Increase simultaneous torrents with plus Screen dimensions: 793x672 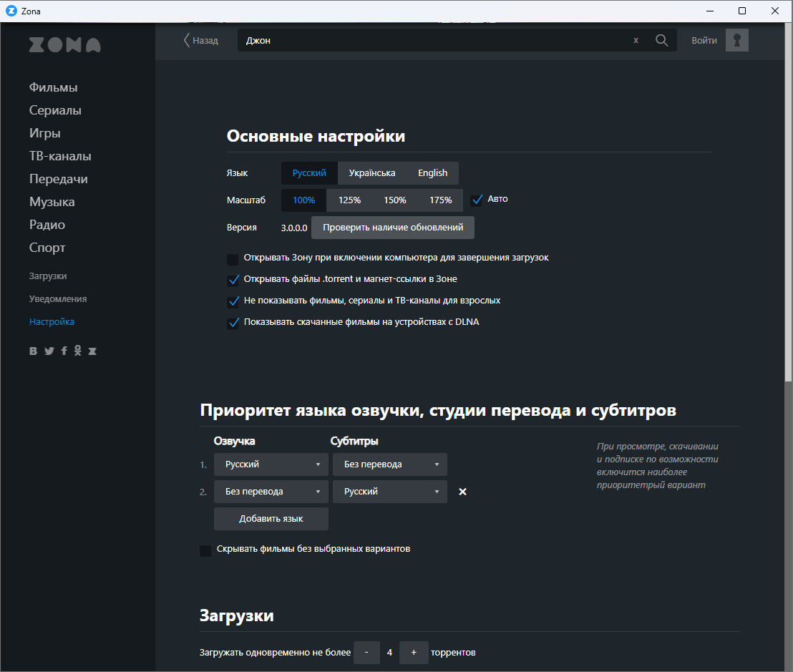click(414, 652)
